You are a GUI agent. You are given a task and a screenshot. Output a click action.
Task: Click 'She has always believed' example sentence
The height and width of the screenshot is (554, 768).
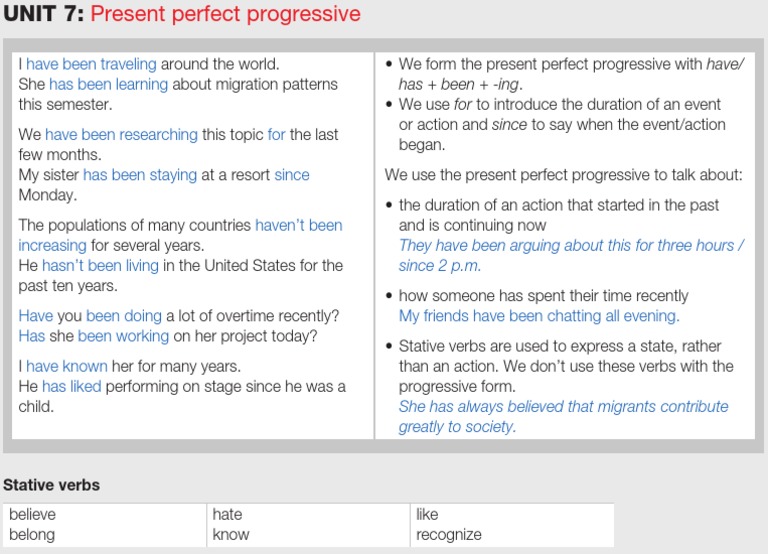[x=563, y=416]
